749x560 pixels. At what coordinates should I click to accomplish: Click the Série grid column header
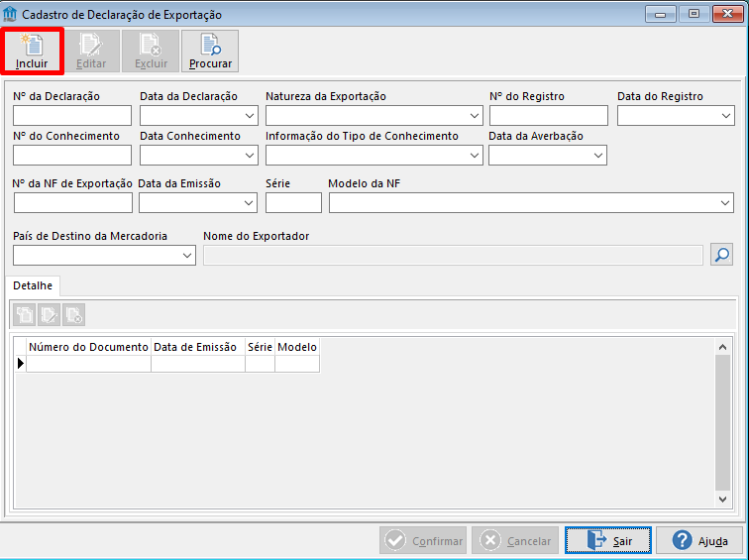[x=260, y=347]
